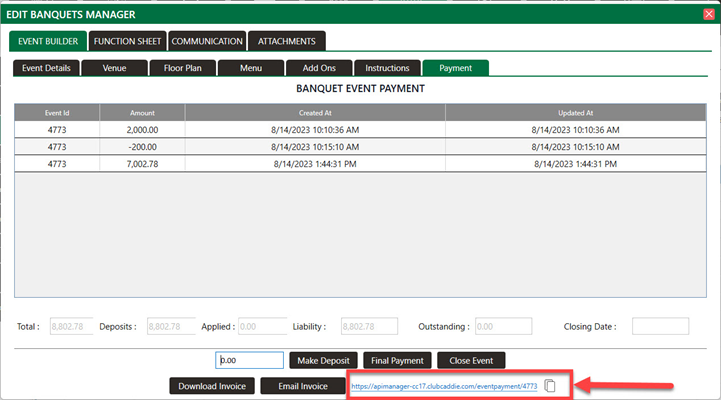Select the Floor Plan sub-tab
The image size is (721, 400).
(x=183, y=68)
